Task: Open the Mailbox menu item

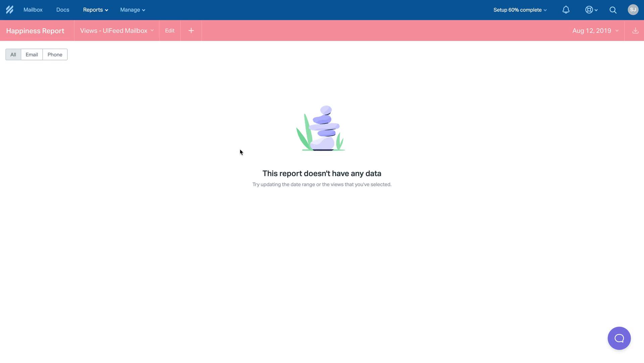Action: (x=33, y=10)
